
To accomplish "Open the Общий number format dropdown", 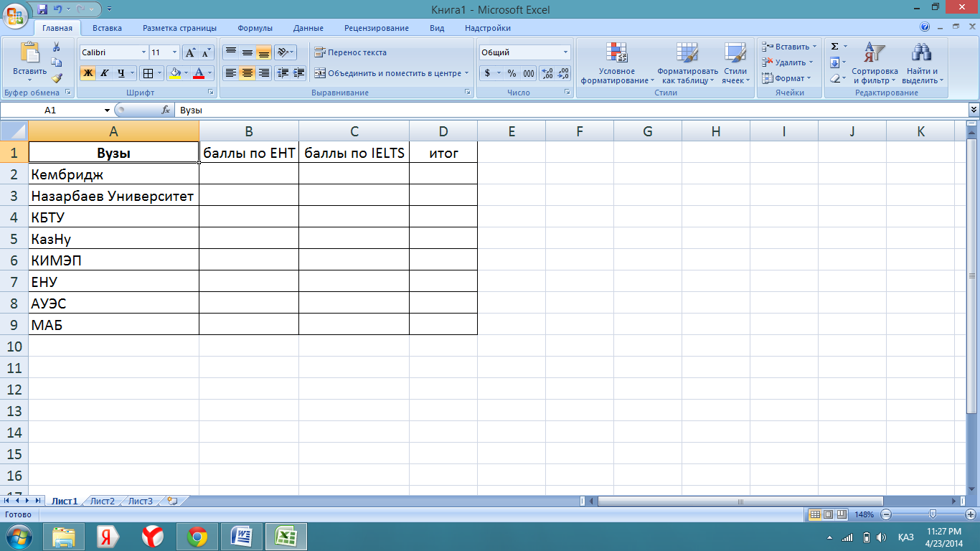I will (x=565, y=52).
